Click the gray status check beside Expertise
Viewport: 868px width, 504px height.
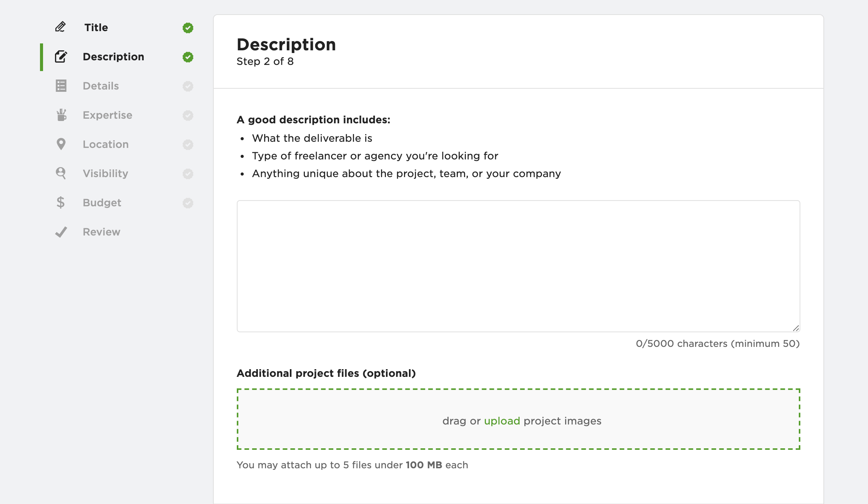(188, 115)
